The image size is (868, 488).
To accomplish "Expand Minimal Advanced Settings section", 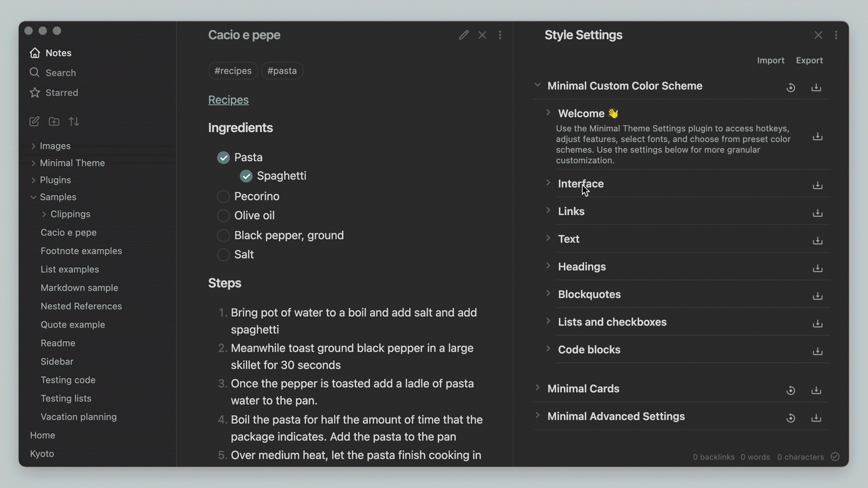I will (x=538, y=416).
